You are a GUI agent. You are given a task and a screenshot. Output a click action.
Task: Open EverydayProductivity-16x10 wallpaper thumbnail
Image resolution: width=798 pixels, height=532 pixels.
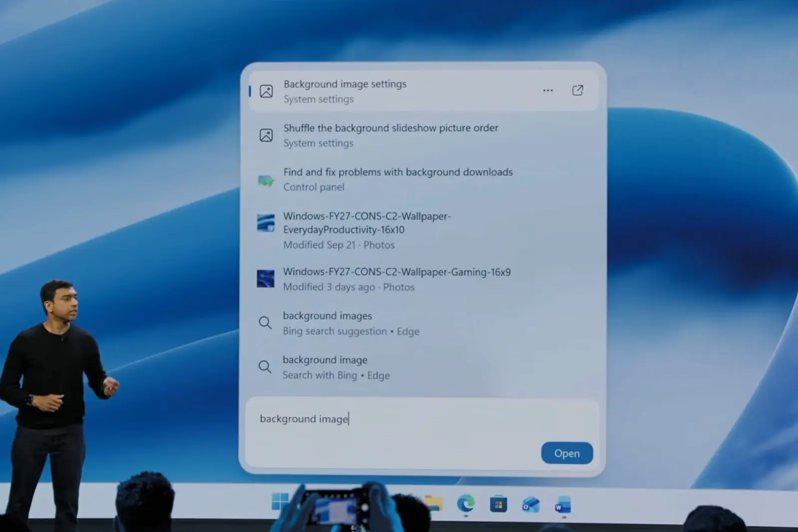point(266,223)
